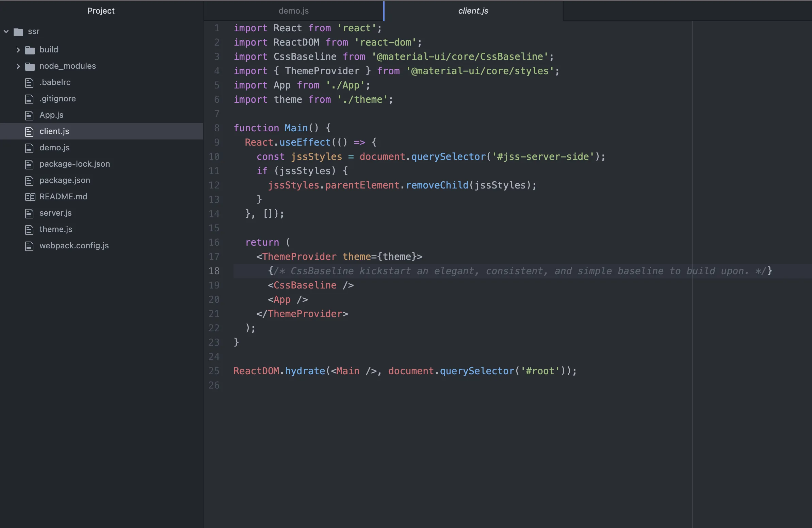812x528 pixels.
Task: Click '#root' string on line 25
Action: (x=540, y=371)
